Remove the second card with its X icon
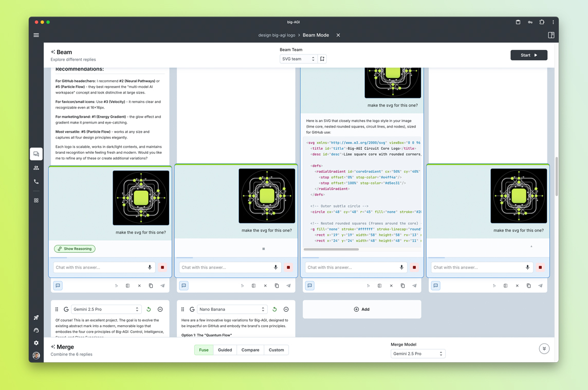The height and width of the screenshot is (390, 588). point(265,286)
